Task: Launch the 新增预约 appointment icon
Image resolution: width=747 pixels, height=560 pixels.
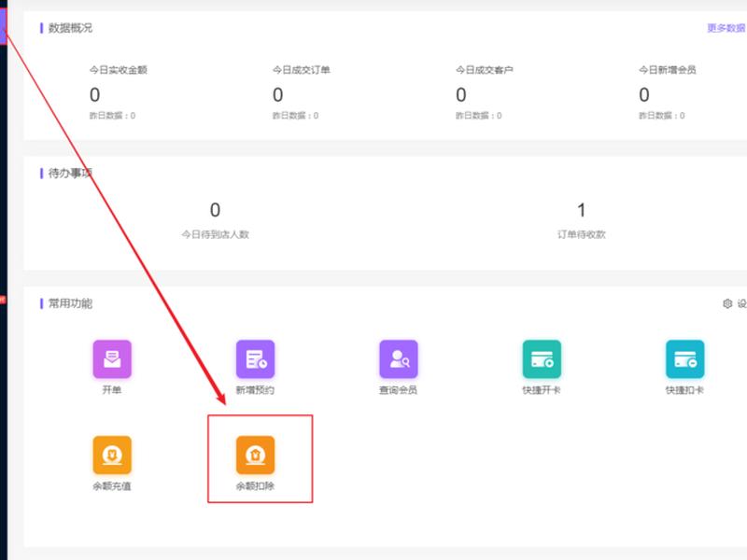Action: [255, 359]
